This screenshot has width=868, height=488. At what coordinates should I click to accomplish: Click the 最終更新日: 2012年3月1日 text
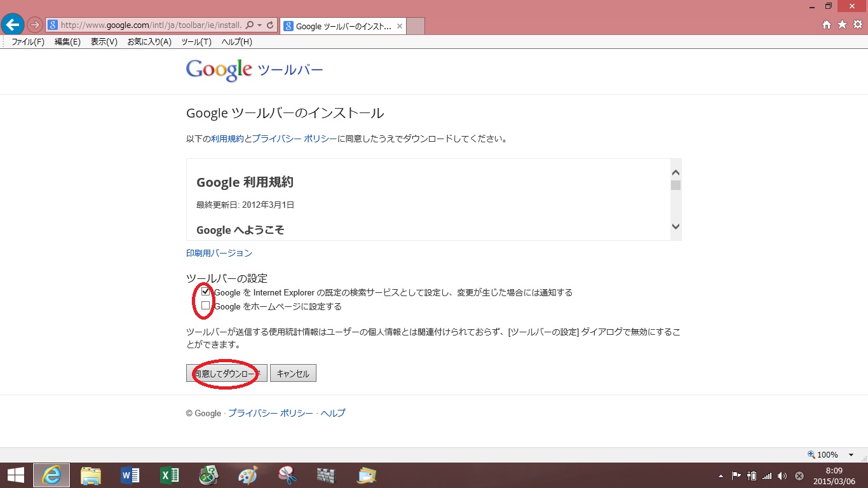point(245,205)
